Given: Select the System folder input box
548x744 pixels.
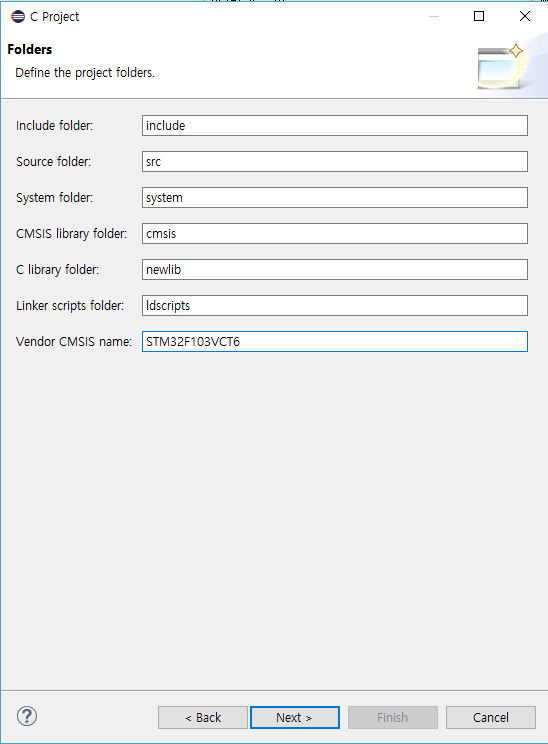Looking at the screenshot, I should coord(335,197).
